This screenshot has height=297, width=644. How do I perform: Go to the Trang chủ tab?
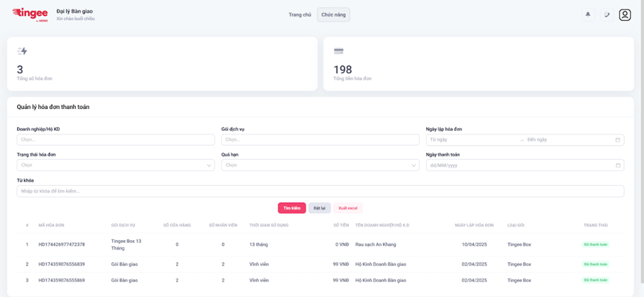tap(299, 14)
